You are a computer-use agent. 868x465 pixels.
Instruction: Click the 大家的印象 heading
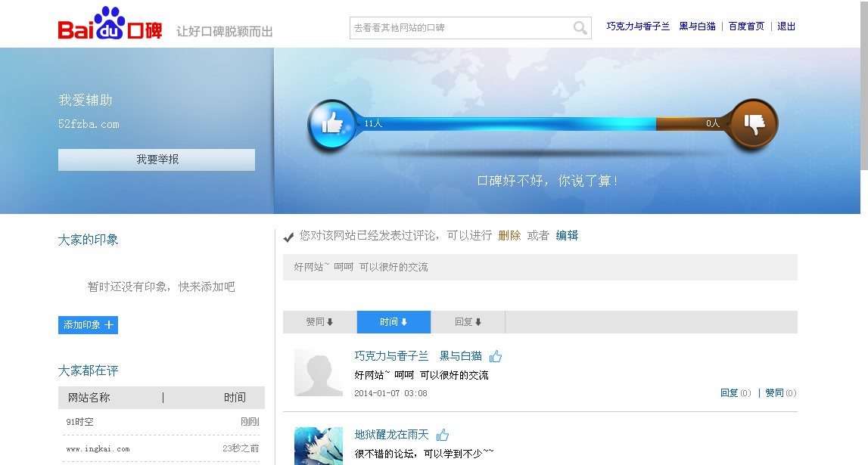coord(88,240)
